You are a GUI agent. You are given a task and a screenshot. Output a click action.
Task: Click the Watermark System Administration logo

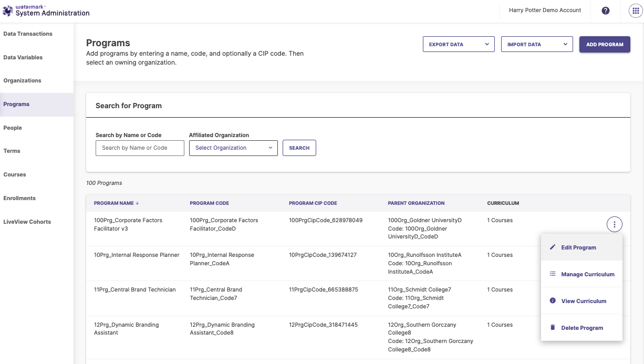(x=47, y=11)
